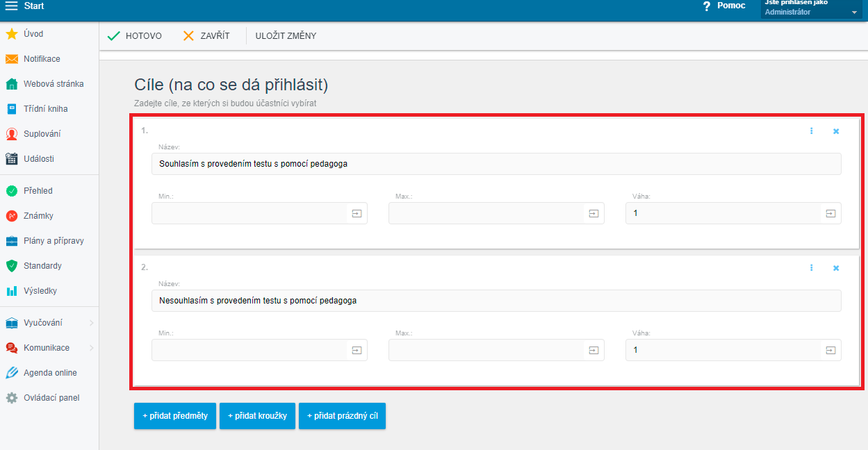Viewport: 868px width, 450px height.
Task: Click the three-dot options icon for goal 1
Action: click(x=811, y=131)
